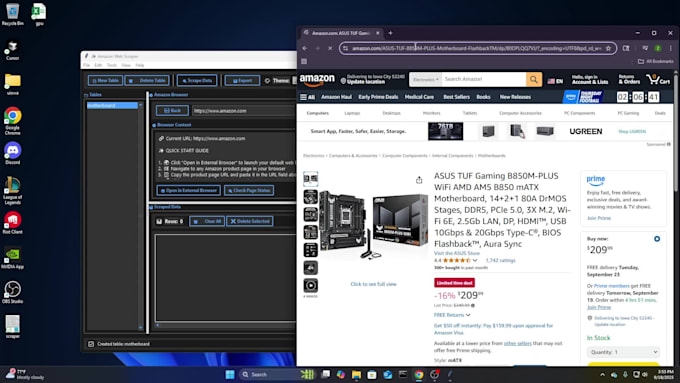Image resolution: width=680 pixels, height=383 pixels.
Task: Open NVIDIA App desktop shortcut
Action: click(x=13, y=257)
